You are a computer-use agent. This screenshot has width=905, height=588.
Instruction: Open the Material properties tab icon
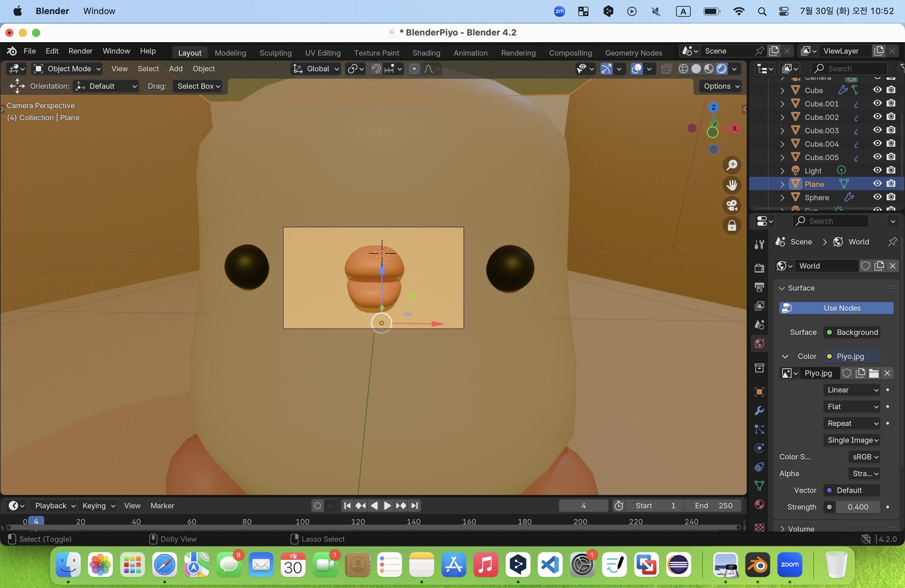point(759,504)
